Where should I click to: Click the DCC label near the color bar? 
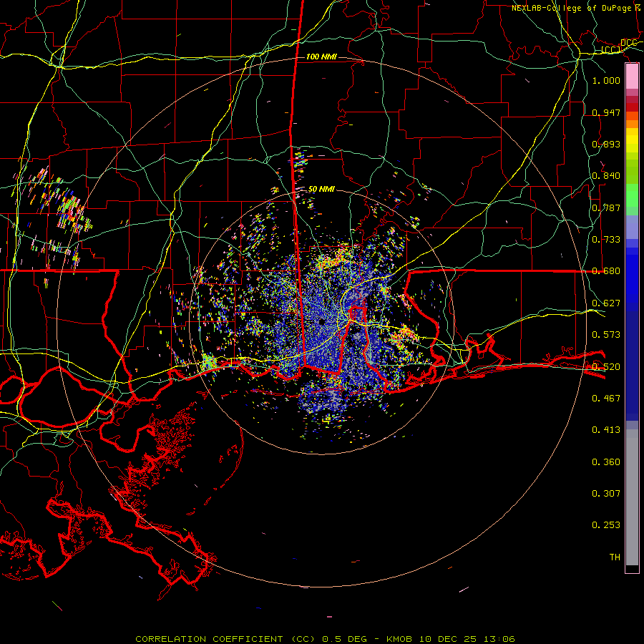[628, 43]
